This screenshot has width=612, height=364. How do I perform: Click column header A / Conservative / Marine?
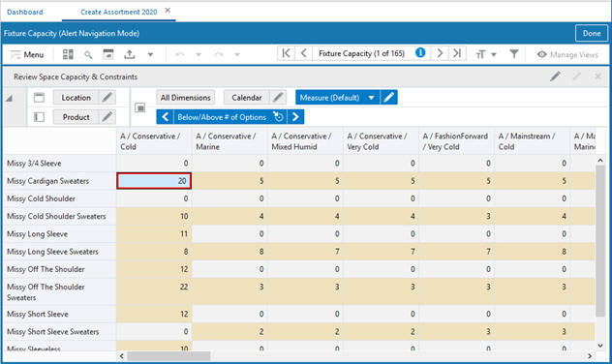[x=229, y=141]
